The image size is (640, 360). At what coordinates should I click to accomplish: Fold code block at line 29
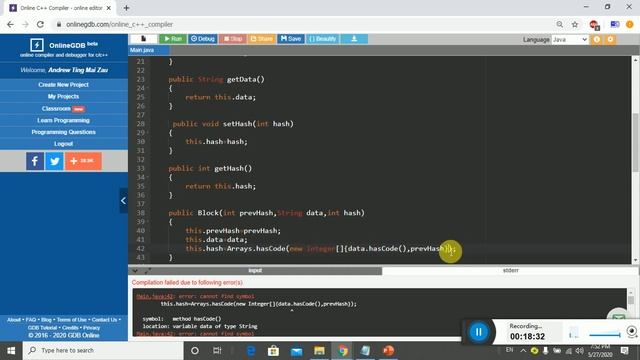[x=147, y=133]
